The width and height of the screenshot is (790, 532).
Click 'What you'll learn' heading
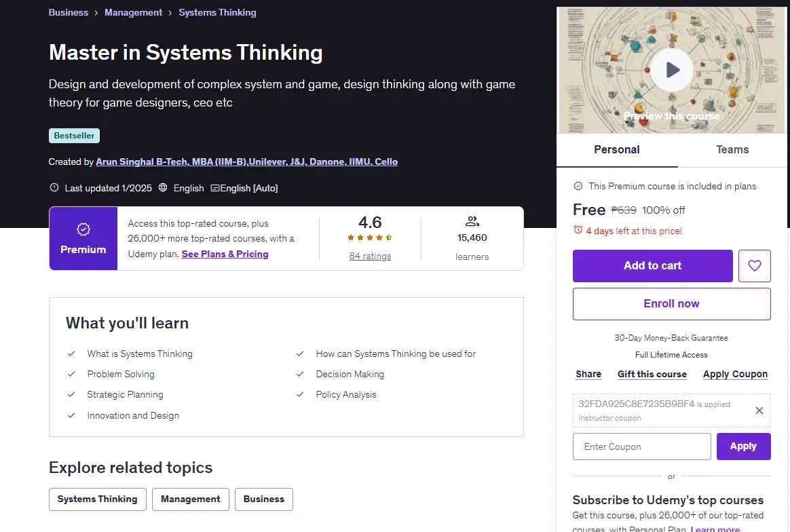tap(127, 323)
